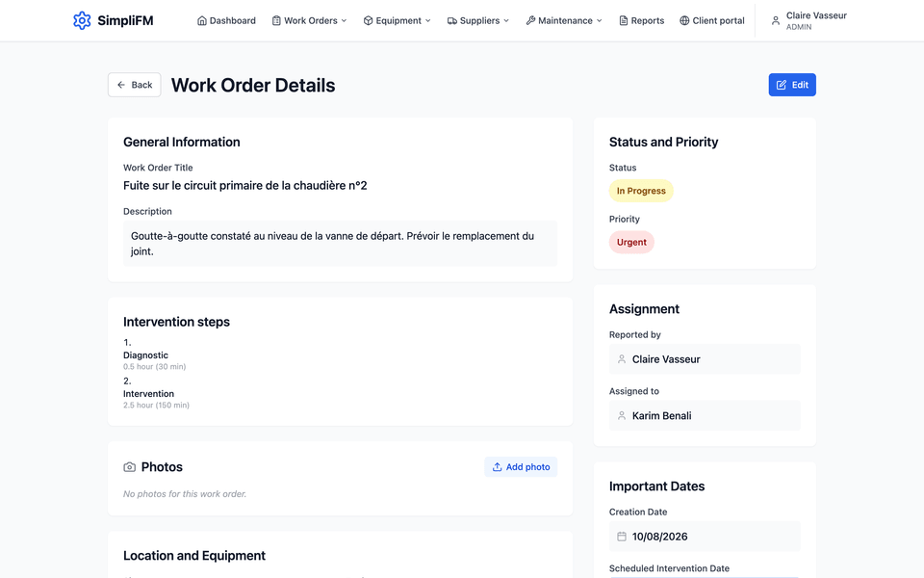This screenshot has height=578, width=924.
Task: Click the person icon in Reported by field
Action: coord(622,359)
